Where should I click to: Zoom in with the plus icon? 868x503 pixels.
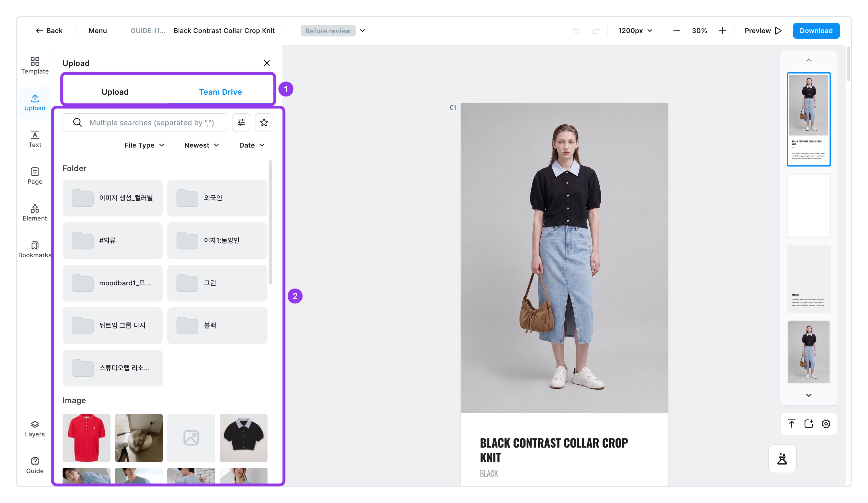[722, 31]
